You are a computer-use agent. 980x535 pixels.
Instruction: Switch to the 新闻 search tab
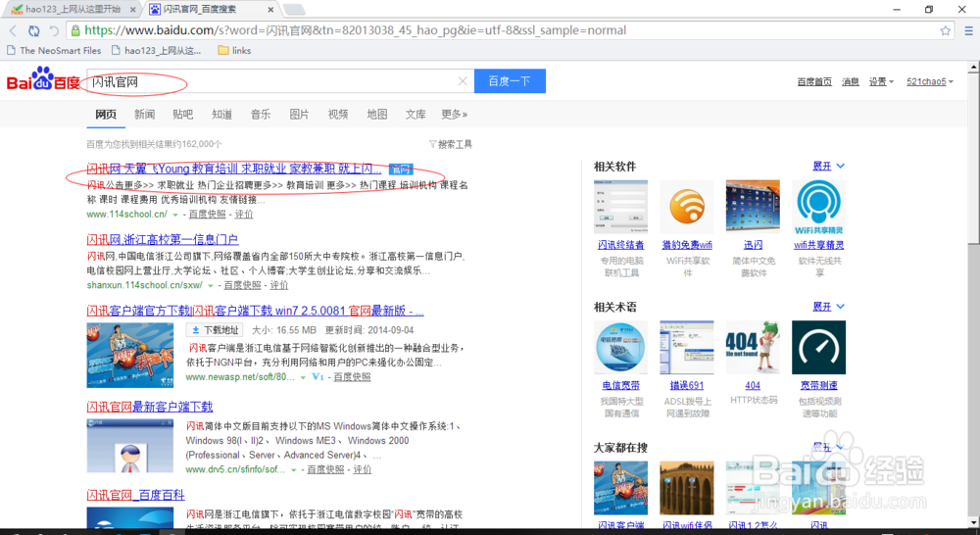coord(144,115)
